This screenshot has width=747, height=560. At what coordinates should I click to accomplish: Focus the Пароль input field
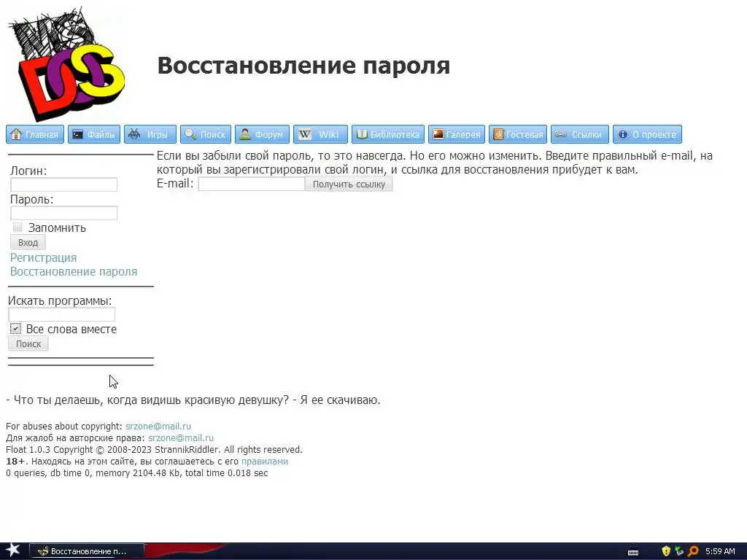[64, 214]
